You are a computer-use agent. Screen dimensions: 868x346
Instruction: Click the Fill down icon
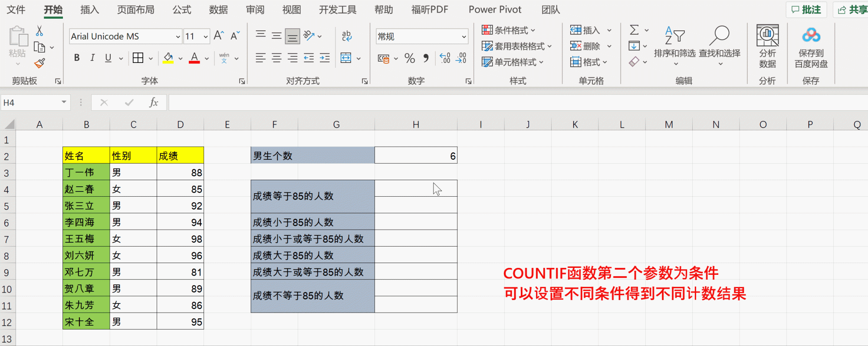(x=634, y=46)
